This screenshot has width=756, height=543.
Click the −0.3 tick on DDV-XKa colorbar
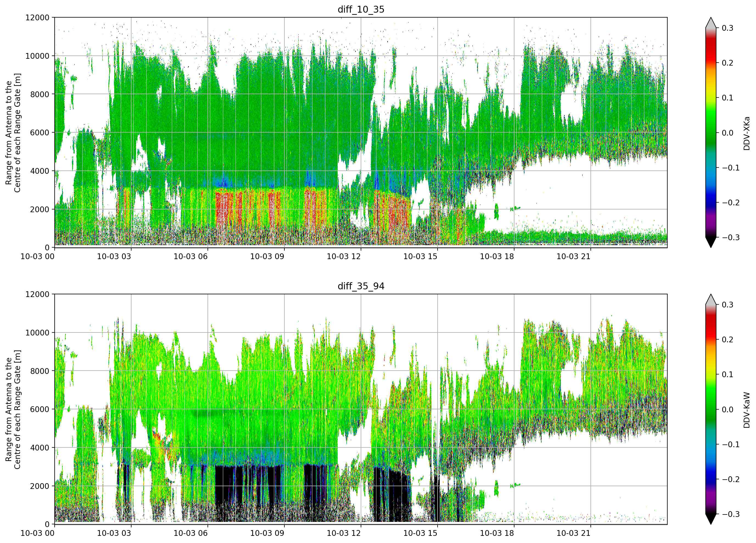[731, 238]
